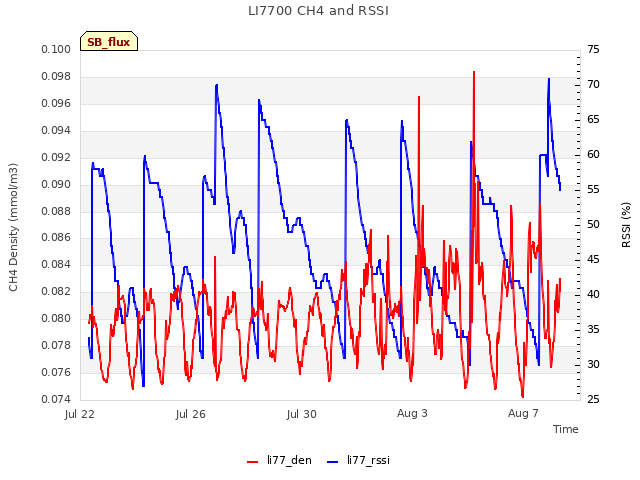Click the 70 RSSI axis value
The image size is (640, 480).
tap(593, 84)
